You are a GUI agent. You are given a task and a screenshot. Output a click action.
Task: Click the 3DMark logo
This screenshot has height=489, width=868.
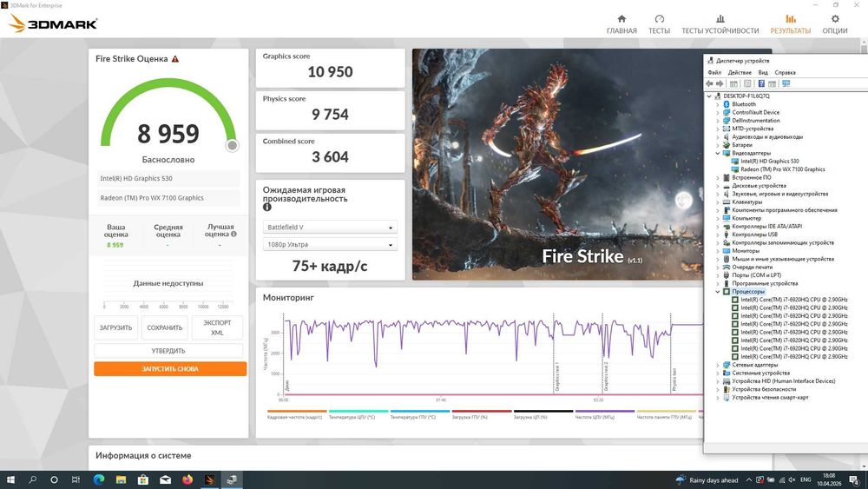pos(53,23)
